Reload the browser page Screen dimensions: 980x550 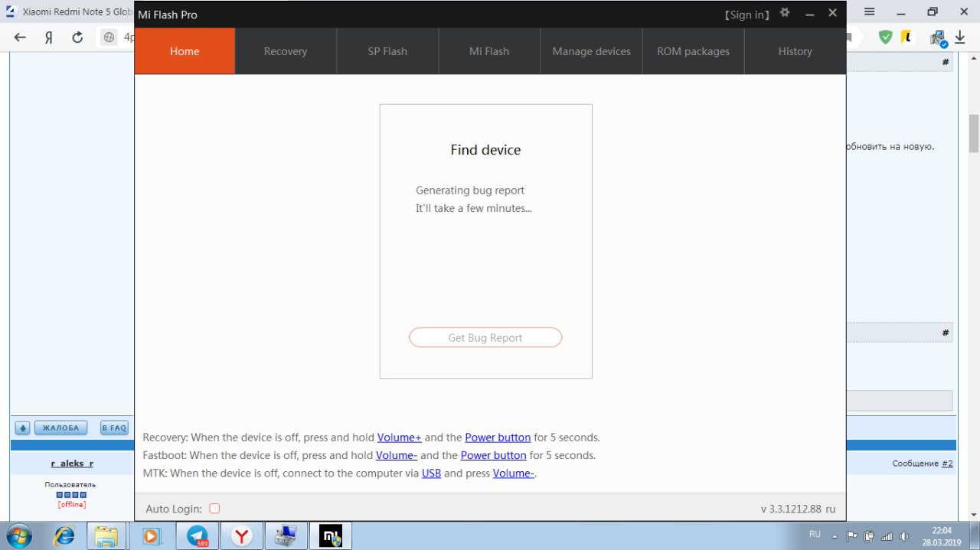(77, 37)
